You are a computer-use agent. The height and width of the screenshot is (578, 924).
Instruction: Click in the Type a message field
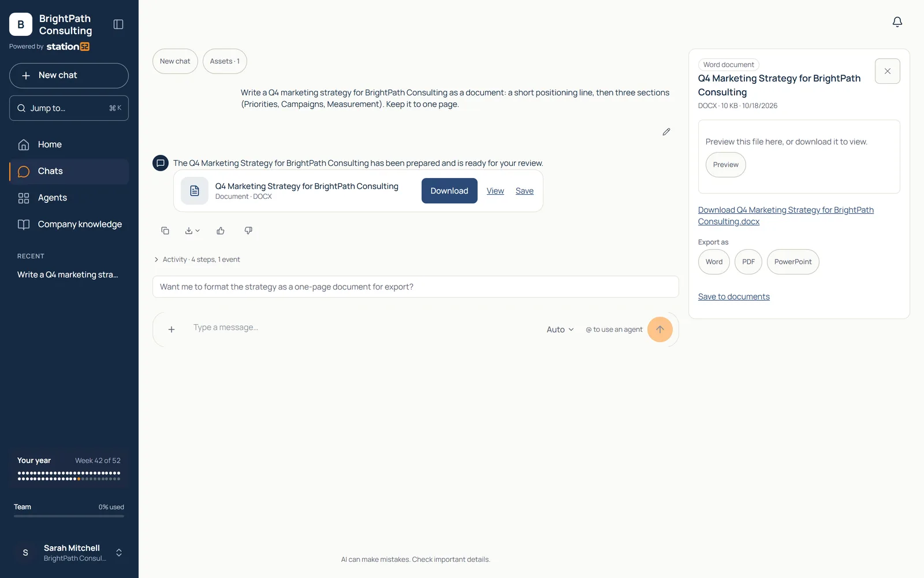[364, 328]
